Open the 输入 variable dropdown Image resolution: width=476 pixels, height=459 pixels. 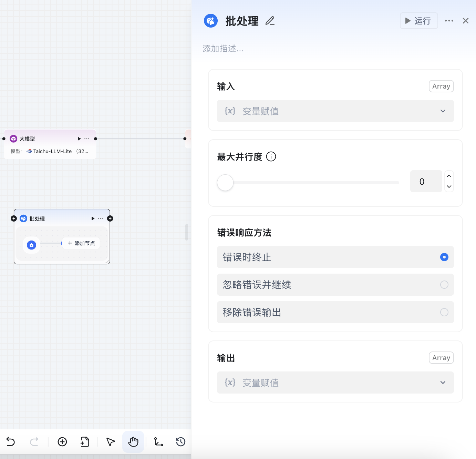pos(335,111)
